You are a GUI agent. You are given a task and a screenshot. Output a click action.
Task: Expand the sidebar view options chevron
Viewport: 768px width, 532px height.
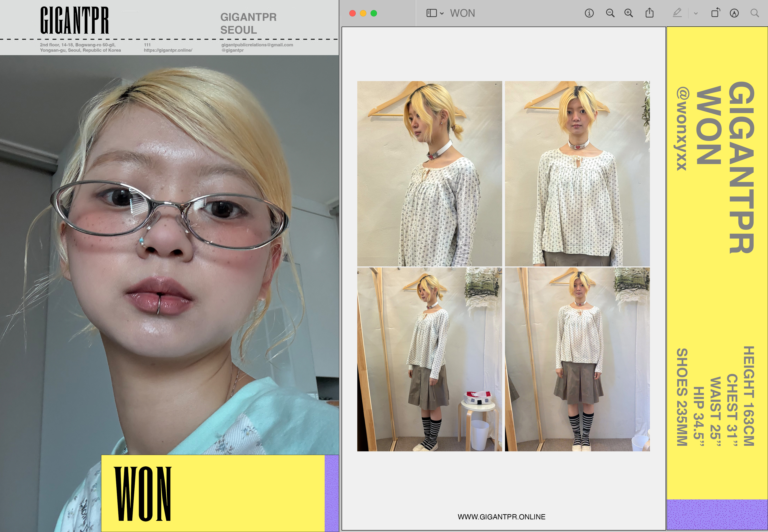pyautogui.click(x=442, y=14)
